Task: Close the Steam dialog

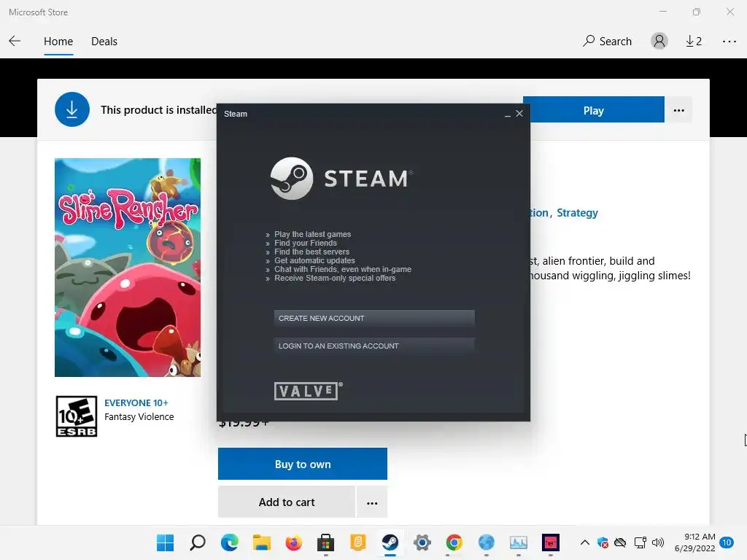Action: click(x=519, y=113)
